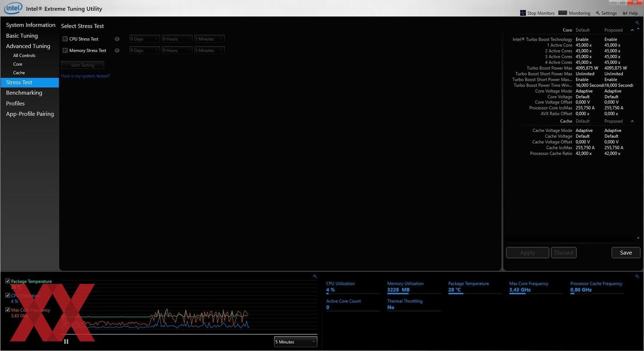Uncheck Package Temperature in the graph legend
644x351 pixels.
click(8, 281)
